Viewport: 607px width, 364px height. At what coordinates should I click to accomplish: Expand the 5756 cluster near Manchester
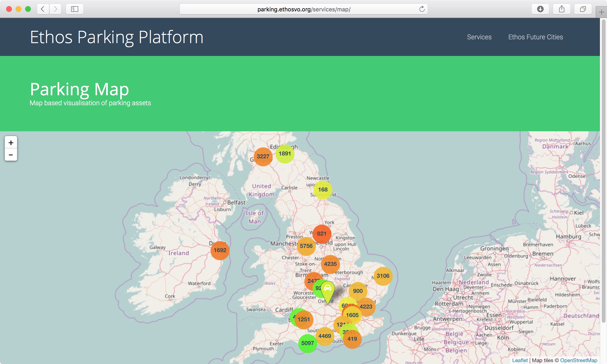point(306,246)
